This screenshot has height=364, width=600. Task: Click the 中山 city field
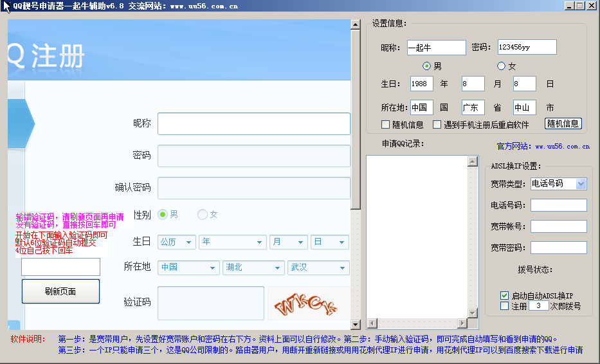pyautogui.click(x=525, y=107)
